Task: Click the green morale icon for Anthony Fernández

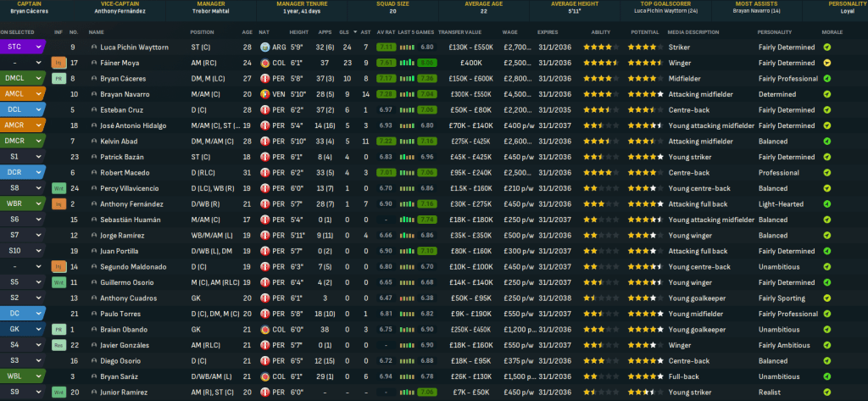Action: pyautogui.click(x=826, y=204)
